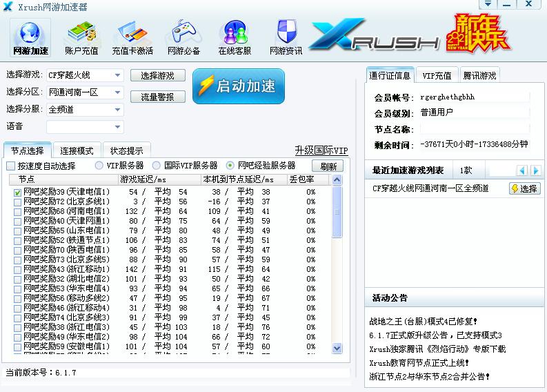Image resolution: width=547 pixels, height=392 pixels.
Task: Sort by 游戏延迟/ms column header
Action: [x=160, y=179]
